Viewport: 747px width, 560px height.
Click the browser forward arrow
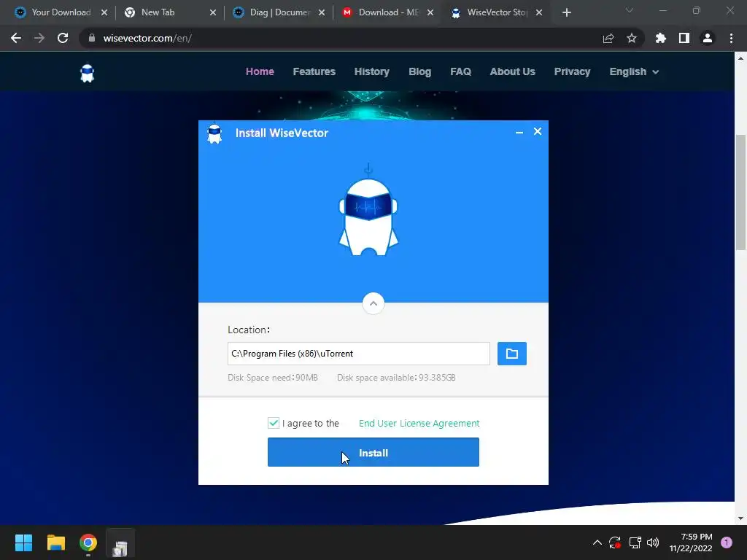(x=39, y=38)
